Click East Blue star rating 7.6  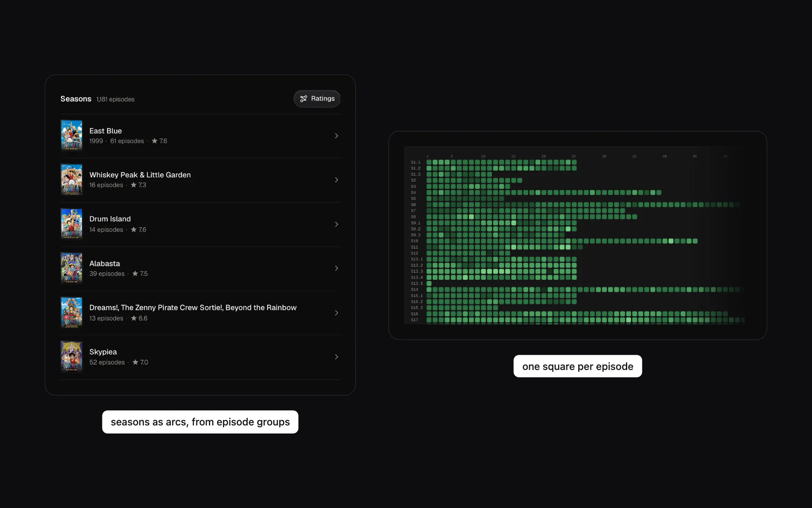[x=159, y=141]
